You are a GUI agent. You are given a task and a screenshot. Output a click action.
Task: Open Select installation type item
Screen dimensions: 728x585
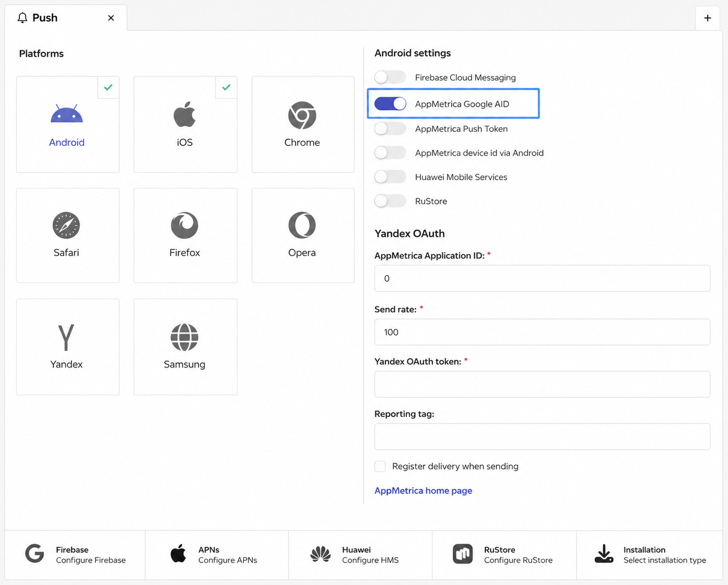tap(649, 555)
